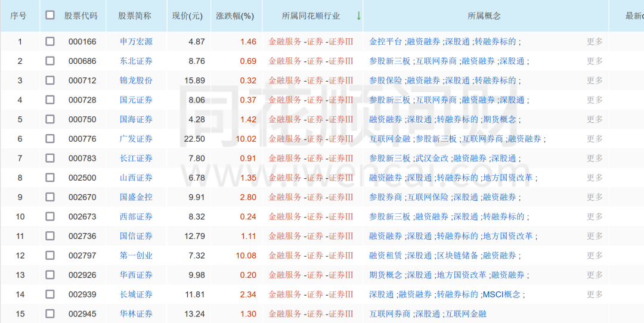644x323 pixels.
Task: Select price cell 12.79
Action: 194,236
